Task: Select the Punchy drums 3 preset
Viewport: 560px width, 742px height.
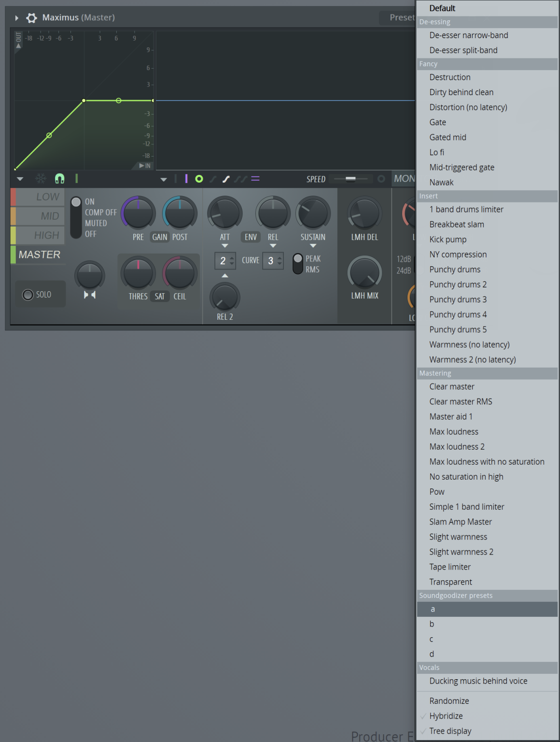Action: tap(458, 300)
